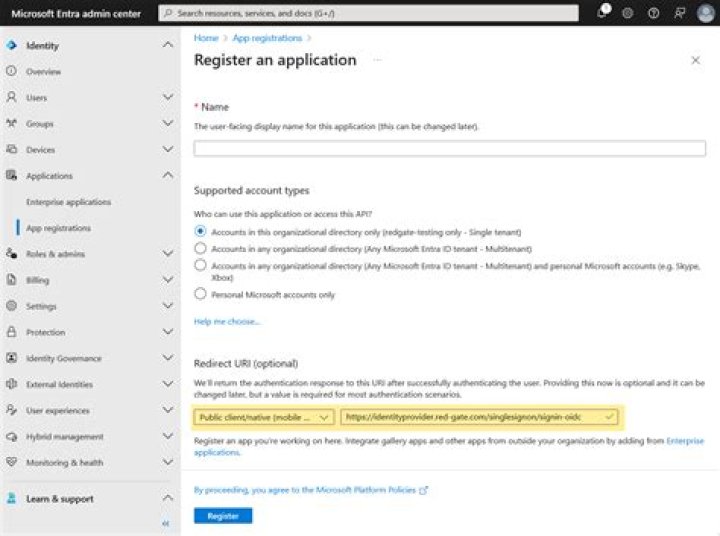The height and width of the screenshot is (536, 720).
Task: Expand the Devices section chevron
Action: tap(168, 149)
